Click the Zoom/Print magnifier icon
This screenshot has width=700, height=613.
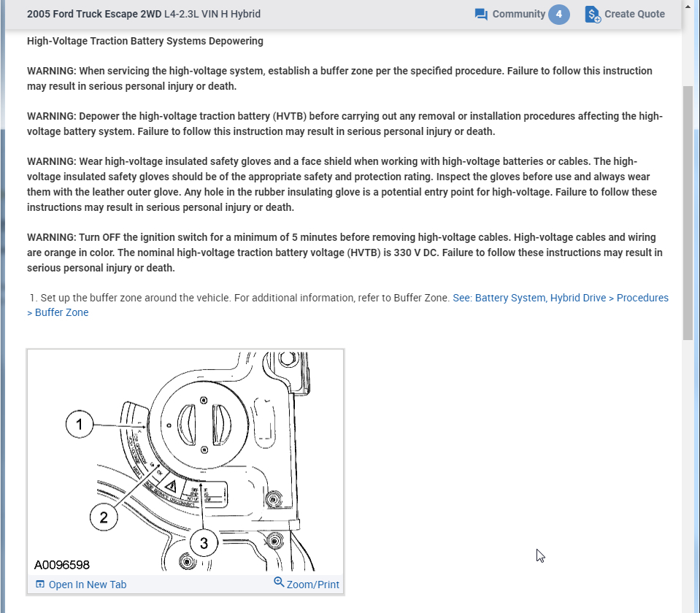point(279,582)
